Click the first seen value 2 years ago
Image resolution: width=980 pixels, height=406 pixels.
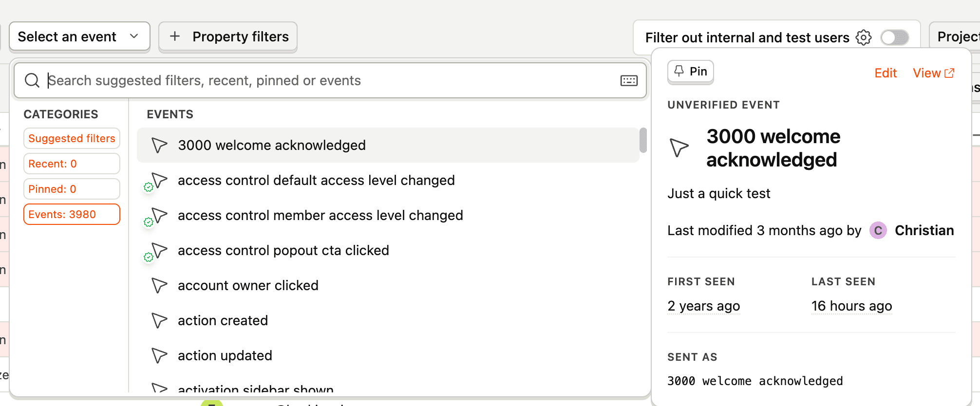pyautogui.click(x=704, y=306)
